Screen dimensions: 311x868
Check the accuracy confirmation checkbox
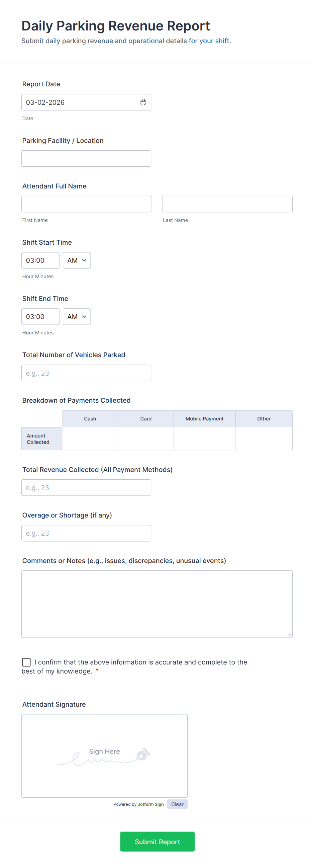pyautogui.click(x=26, y=662)
